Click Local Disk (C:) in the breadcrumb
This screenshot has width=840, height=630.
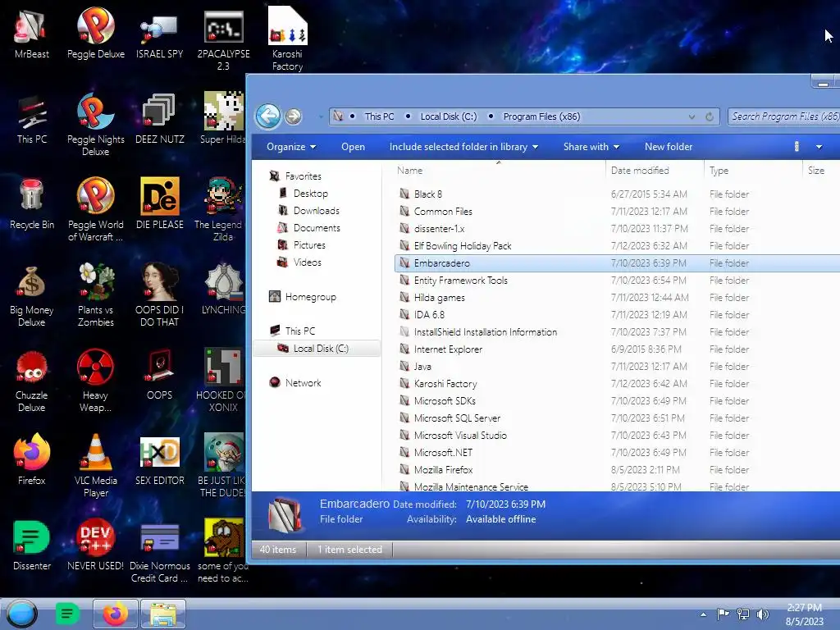tap(449, 116)
